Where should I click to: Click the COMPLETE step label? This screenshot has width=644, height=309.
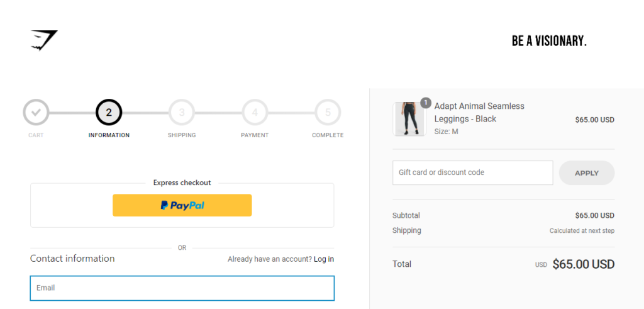(328, 135)
